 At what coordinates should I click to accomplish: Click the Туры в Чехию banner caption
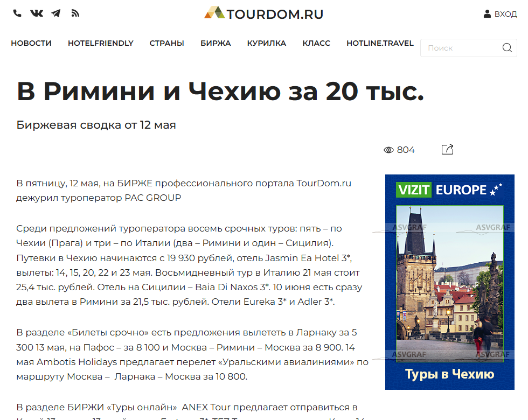coord(449,374)
